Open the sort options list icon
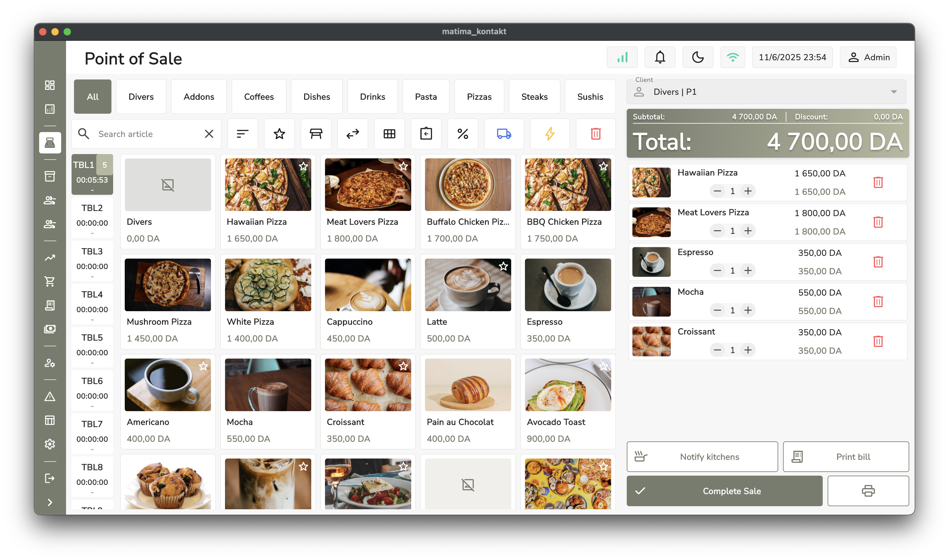This screenshot has width=949, height=560. coord(242,134)
